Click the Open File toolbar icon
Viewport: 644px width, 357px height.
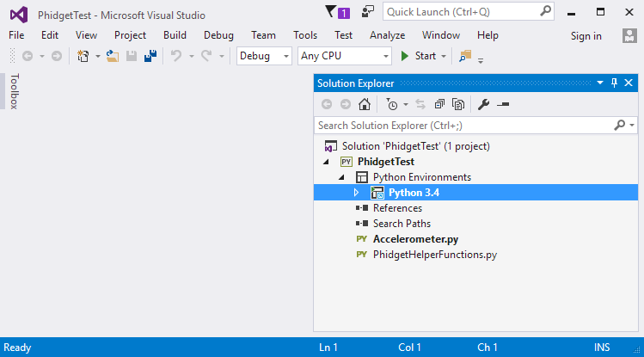[112, 56]
